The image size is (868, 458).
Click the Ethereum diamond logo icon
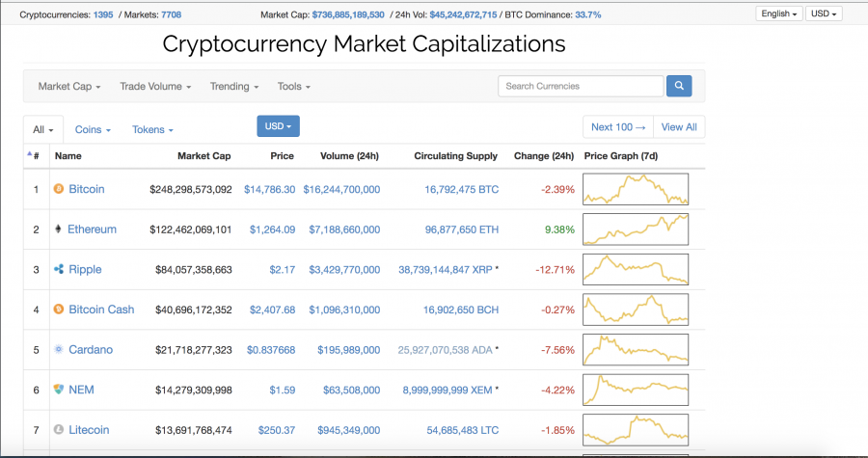(58, 229)
